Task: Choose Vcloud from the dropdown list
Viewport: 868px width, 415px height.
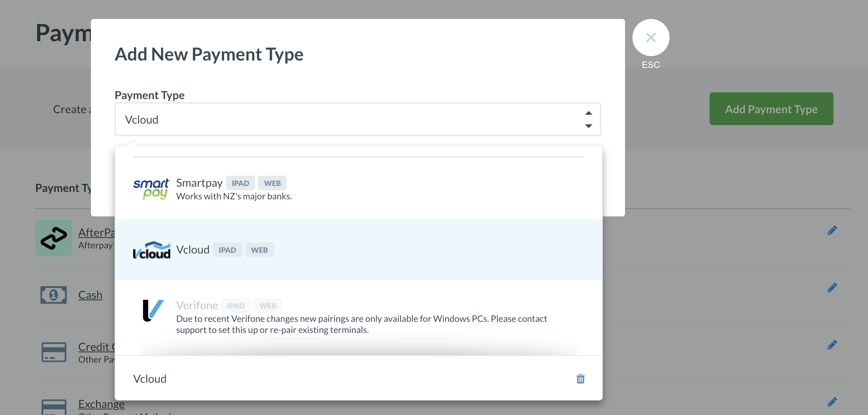Action: click(x=358, y=250)
